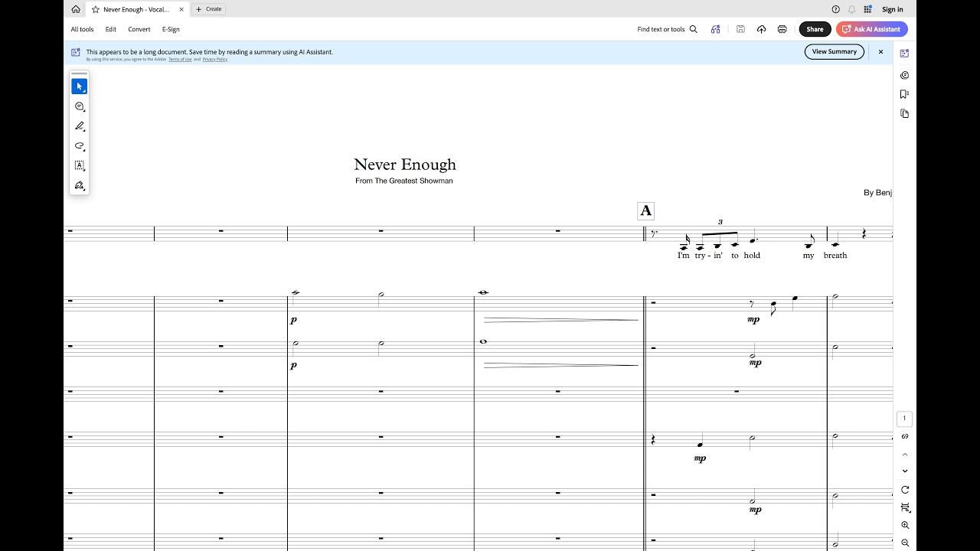The image size is (980, 551).
Task: Save the document with disk icon
Action: pos(740,29)
